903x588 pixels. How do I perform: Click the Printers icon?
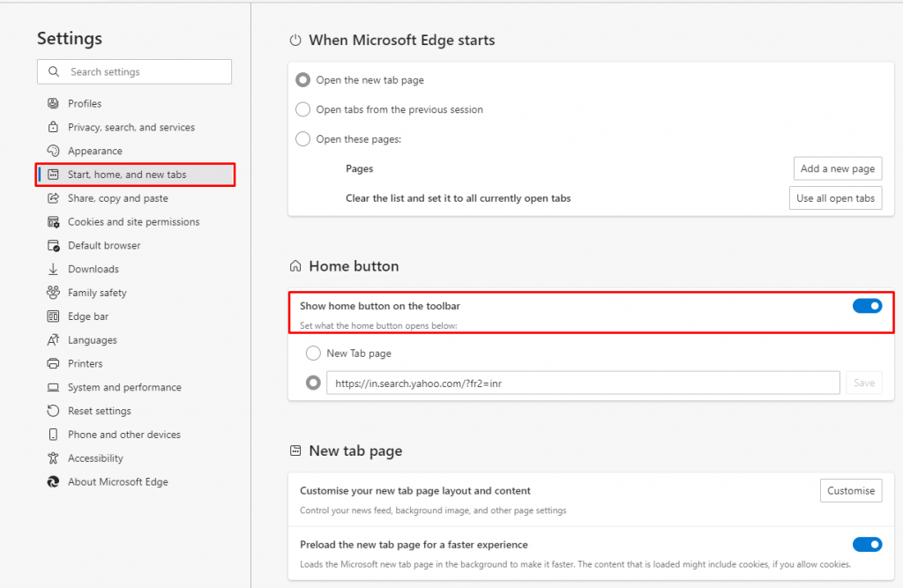pos(53,363)
